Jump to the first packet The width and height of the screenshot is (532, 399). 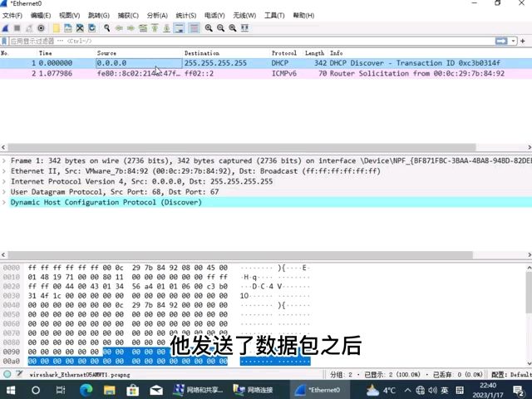tap(155, 28)
